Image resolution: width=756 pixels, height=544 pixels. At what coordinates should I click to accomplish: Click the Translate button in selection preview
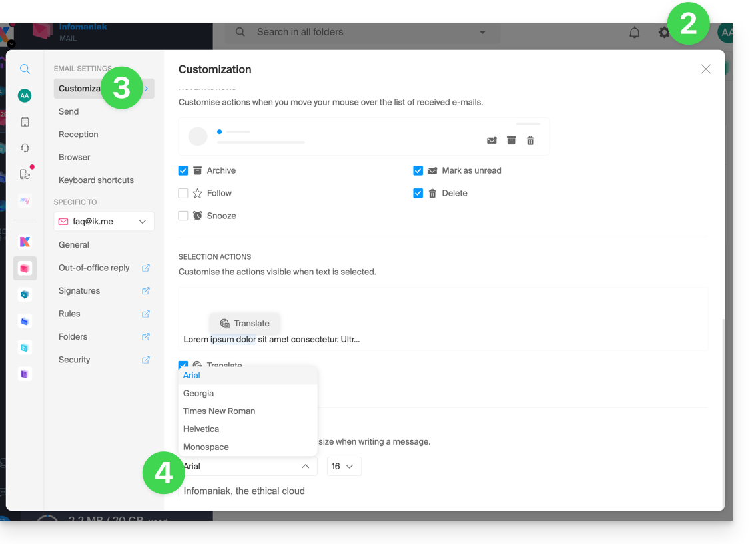click(245, 324)
